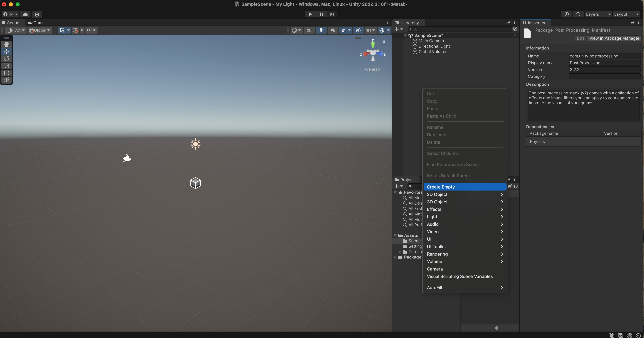The image size is (644, 338).
Task: Click the Unity Cloud icon
Action: pyautogui.click(x=25, y=14)
